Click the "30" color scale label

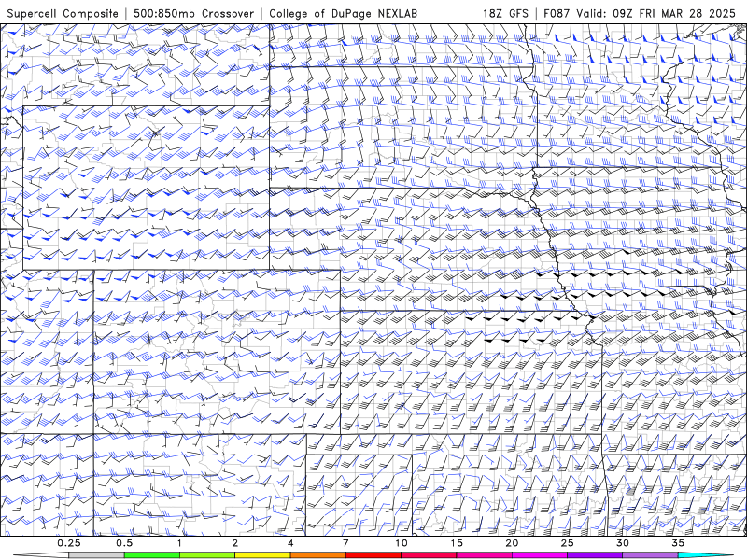[x=623, y=543]
